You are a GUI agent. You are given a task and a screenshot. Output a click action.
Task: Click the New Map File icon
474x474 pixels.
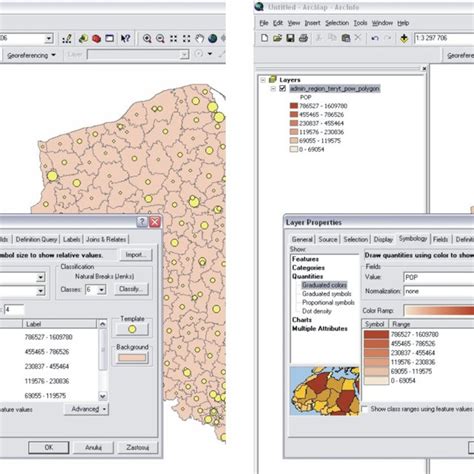click(x=264, y=38)
